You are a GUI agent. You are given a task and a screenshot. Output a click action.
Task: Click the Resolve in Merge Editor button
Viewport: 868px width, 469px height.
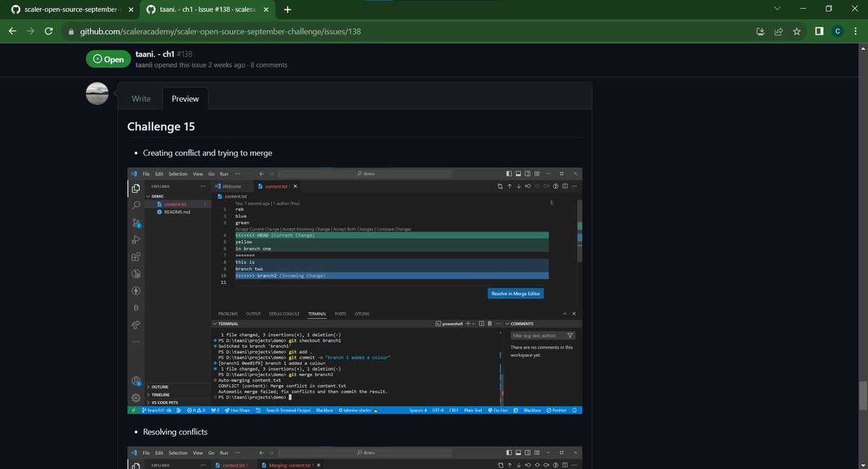click(516, 293)
